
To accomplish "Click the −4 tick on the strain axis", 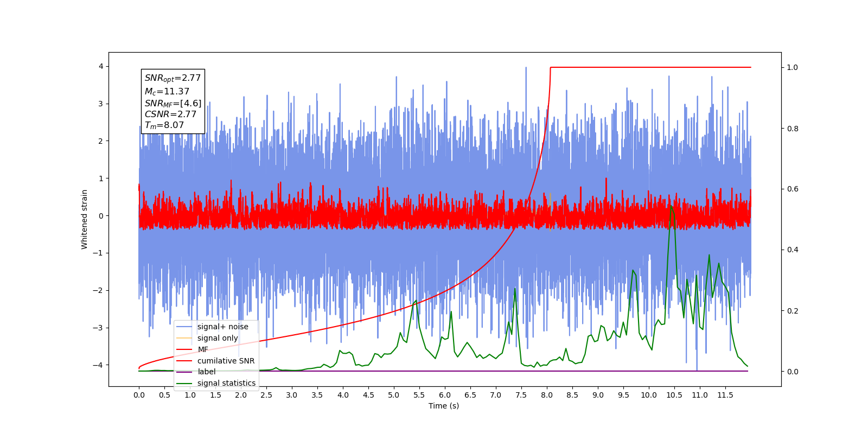I will click(x=99, y=365).
